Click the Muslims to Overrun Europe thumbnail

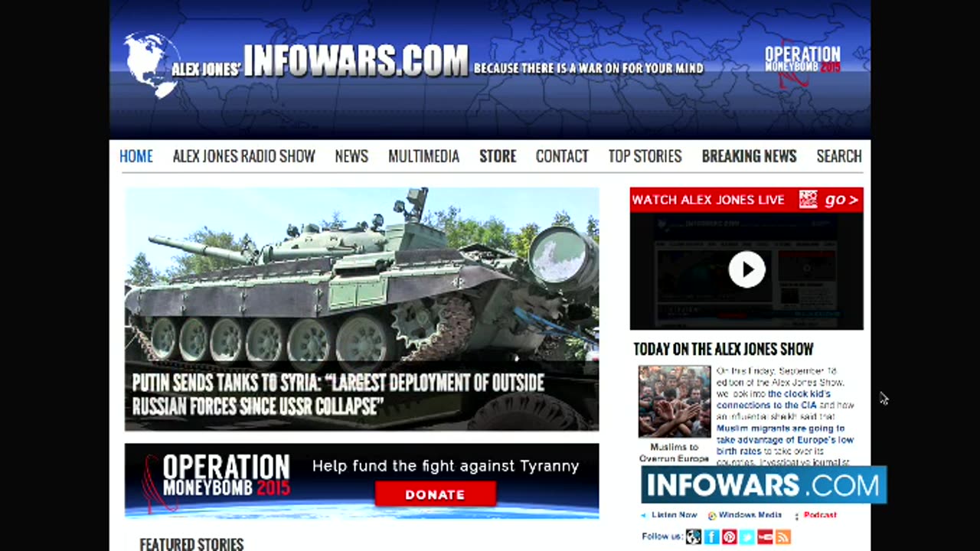[x=675, y=401]
